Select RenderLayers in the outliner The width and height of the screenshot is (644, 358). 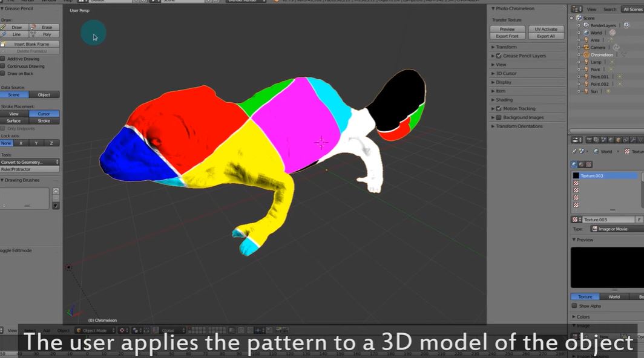coord(603,25)
